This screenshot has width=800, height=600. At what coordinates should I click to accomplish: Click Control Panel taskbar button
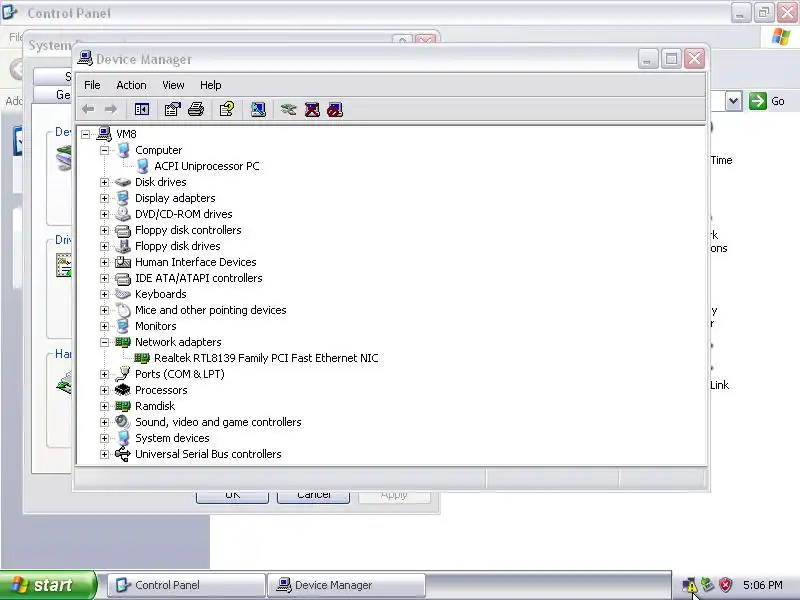[187, 585]
